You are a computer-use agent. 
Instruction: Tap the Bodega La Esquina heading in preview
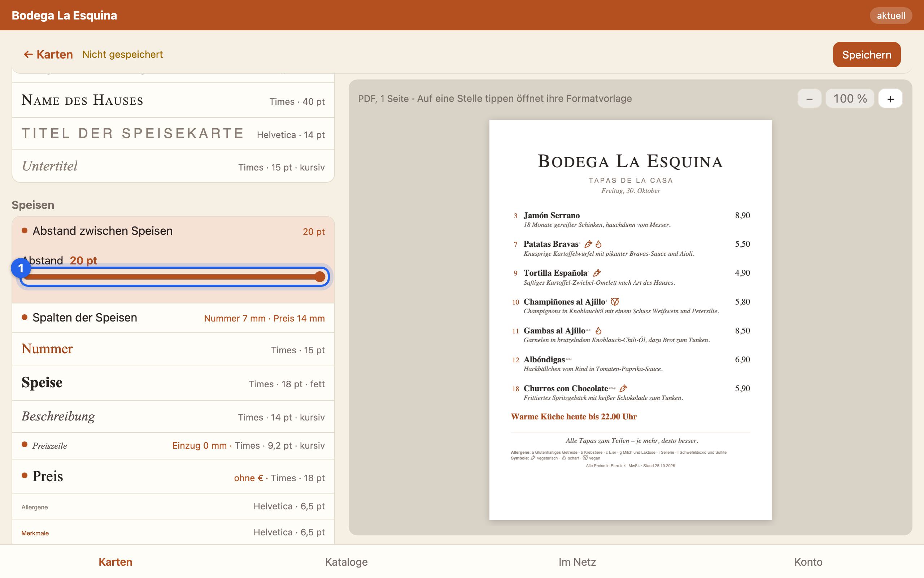[x=631, y=161]
